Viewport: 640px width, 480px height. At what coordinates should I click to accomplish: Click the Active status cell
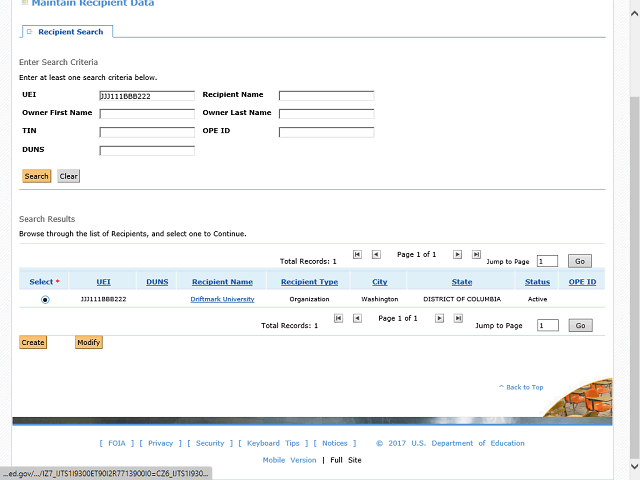(x=537, y=299)
